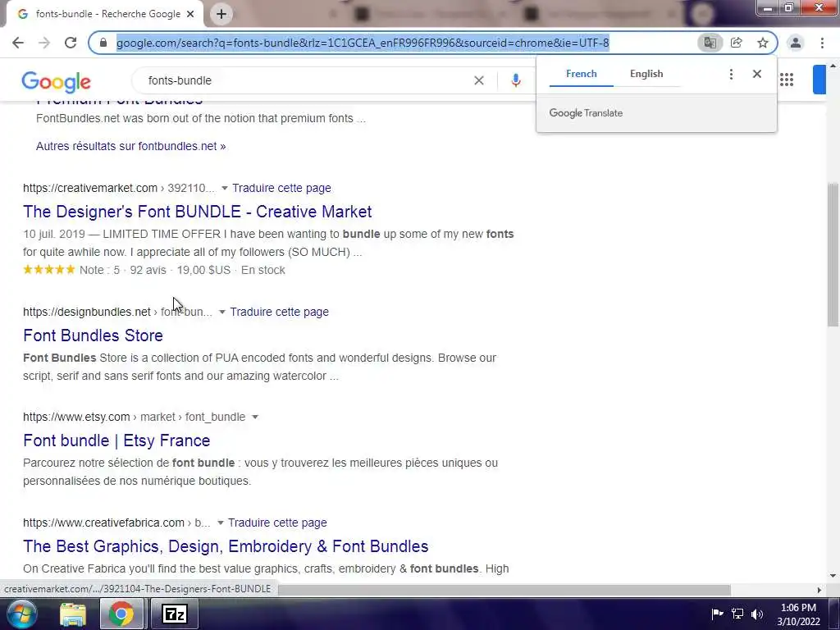This screenshot has width=840, height=630.
Task: Click the vertical scrollbar down arrow
Action: coord(833,577)
